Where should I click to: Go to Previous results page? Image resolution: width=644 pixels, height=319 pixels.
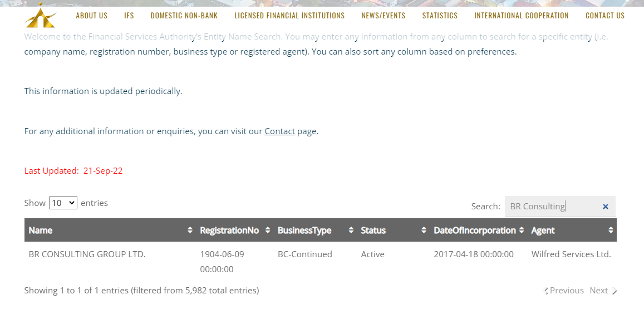(566, 291)
